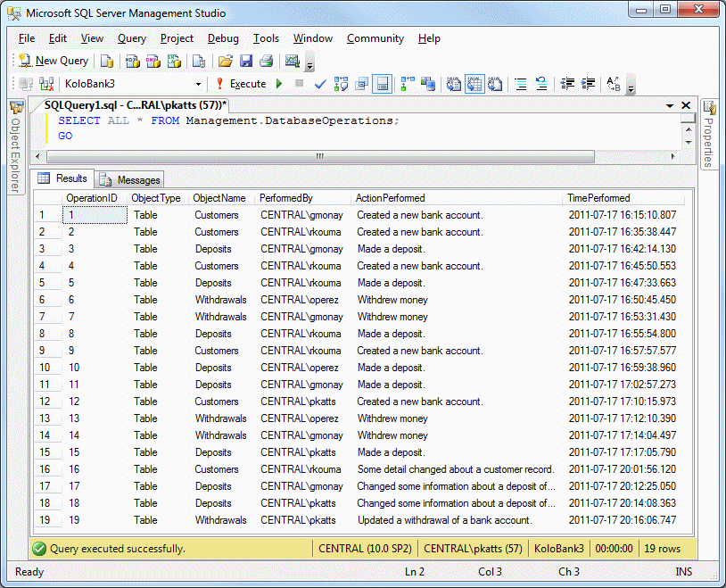
Task: Click the Parse checkmark icon
Action: (320, 84)
